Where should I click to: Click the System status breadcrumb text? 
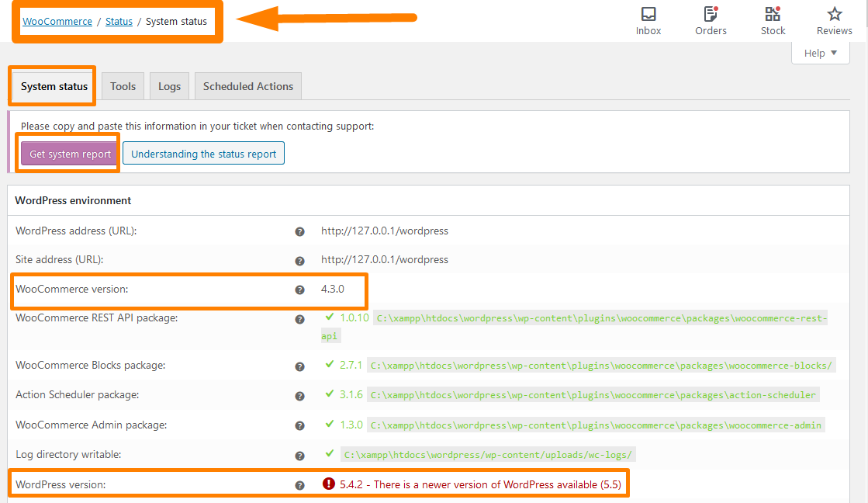tap(177, 21)
